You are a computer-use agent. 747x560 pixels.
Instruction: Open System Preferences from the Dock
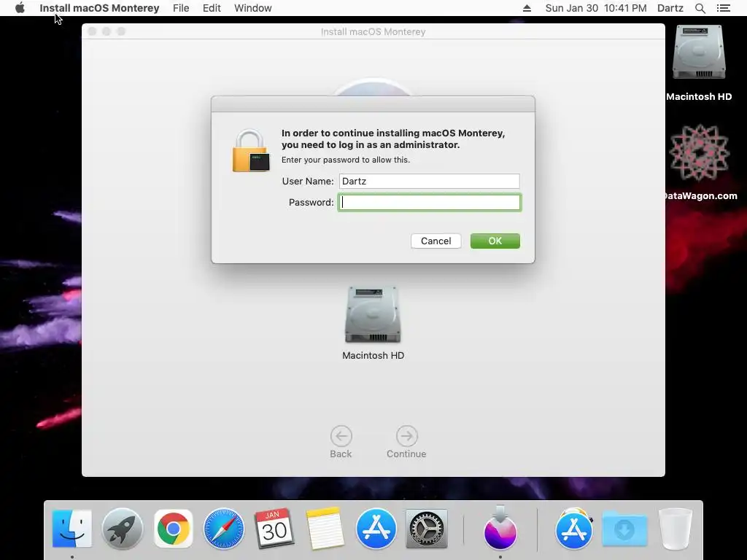[x=426, y=529]
